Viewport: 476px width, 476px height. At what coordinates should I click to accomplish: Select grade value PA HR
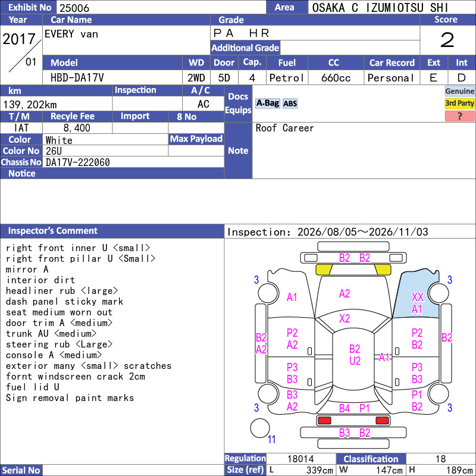click(x=241, y=33)
